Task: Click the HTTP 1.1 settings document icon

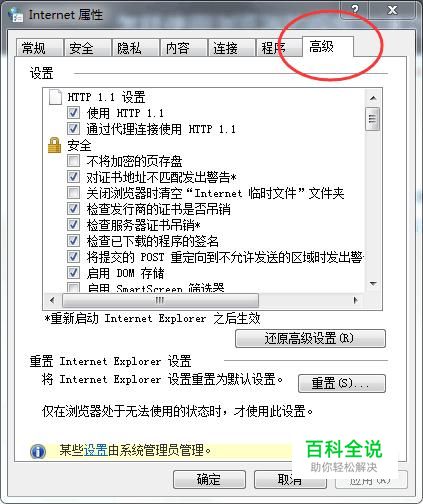Action: coord(55,97)
